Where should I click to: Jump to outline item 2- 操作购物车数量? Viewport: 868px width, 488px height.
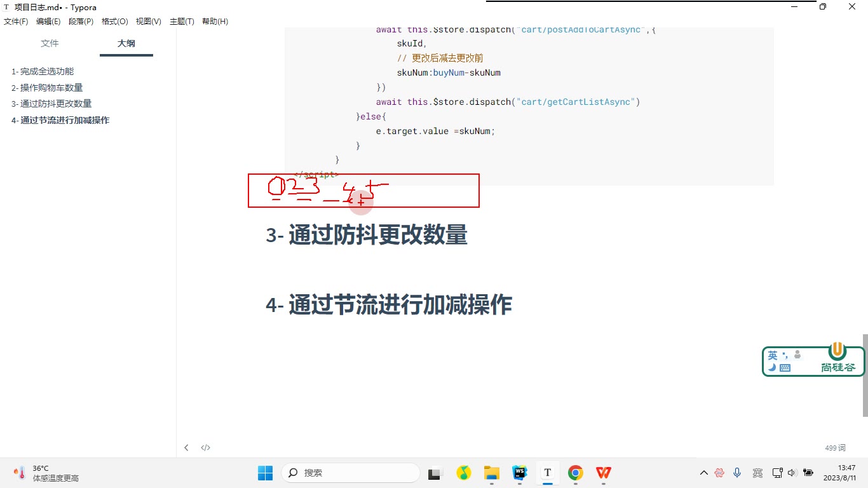47,88
